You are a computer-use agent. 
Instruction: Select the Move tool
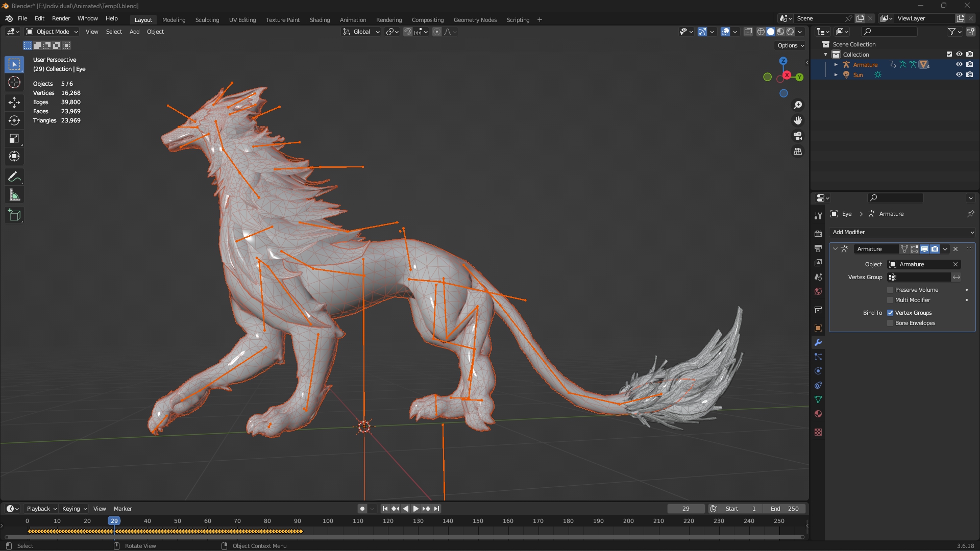[x=14, y=103]
